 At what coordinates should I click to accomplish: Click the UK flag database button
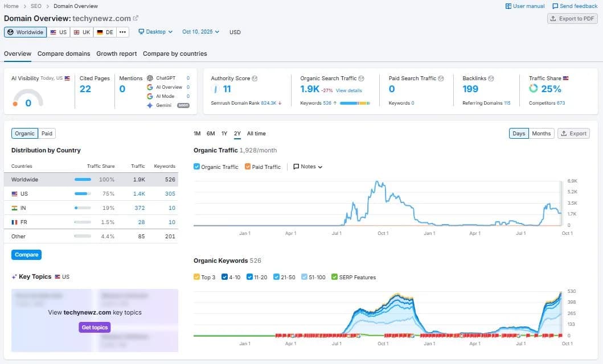(81, 32)
